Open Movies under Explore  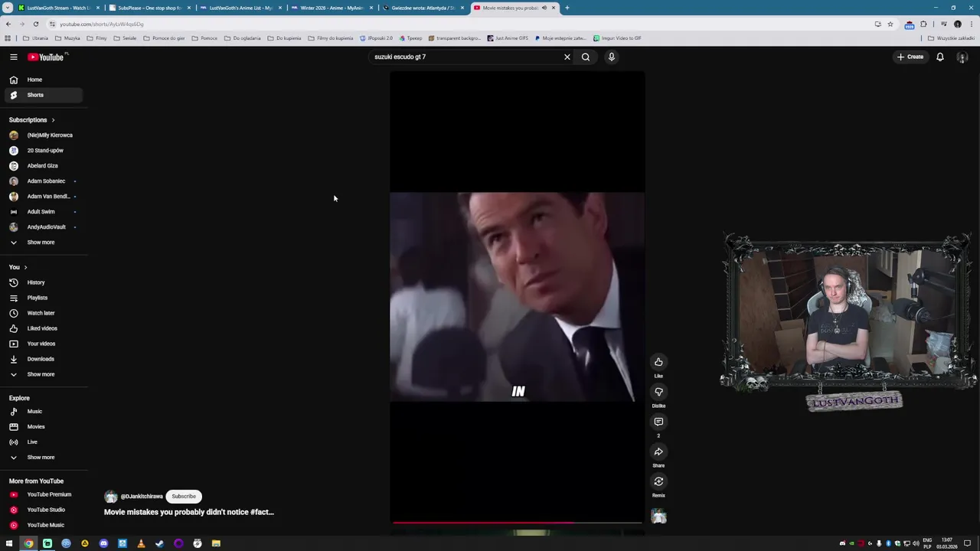(x=44, y=426)
